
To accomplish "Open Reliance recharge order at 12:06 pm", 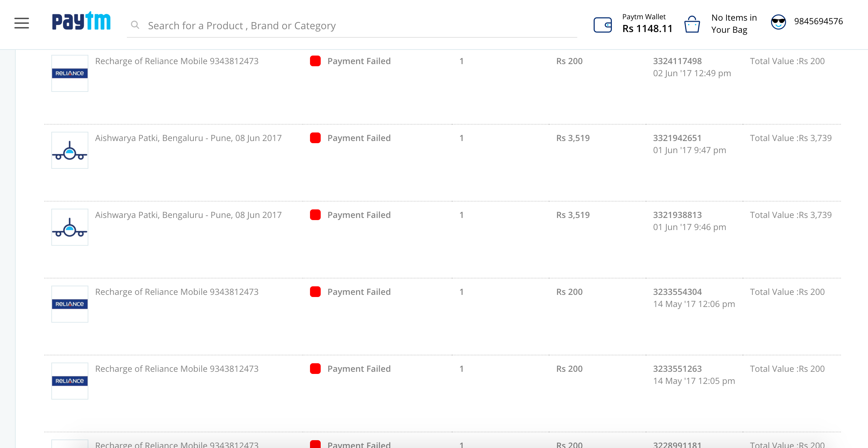I will (177, 292).
